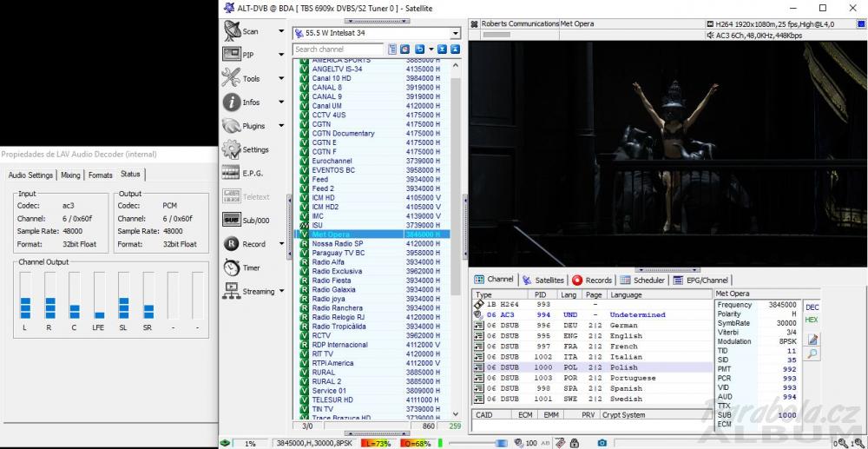Open the Infos panel
The height and width of the screenshot is (449, 868).
point(242,102)
